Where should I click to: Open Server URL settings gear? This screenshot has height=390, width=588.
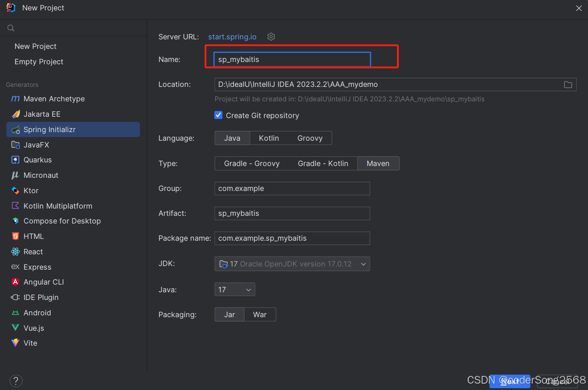[271, 37]
